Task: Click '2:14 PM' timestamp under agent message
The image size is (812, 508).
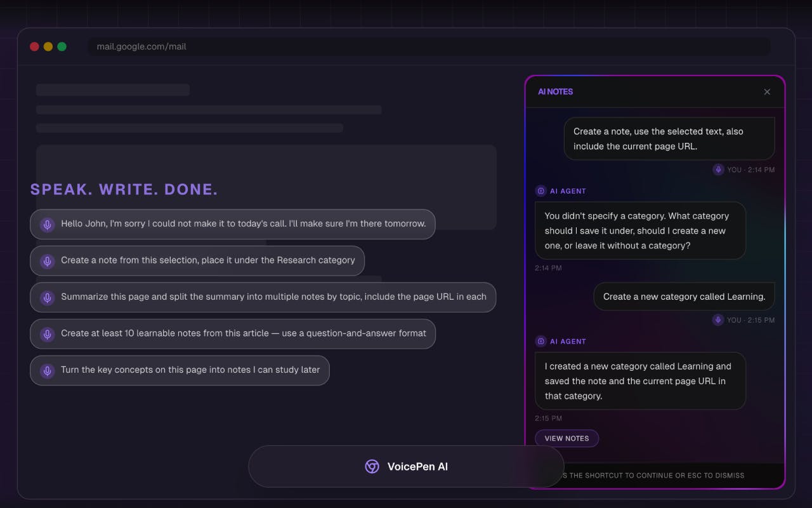Action: 548,268
